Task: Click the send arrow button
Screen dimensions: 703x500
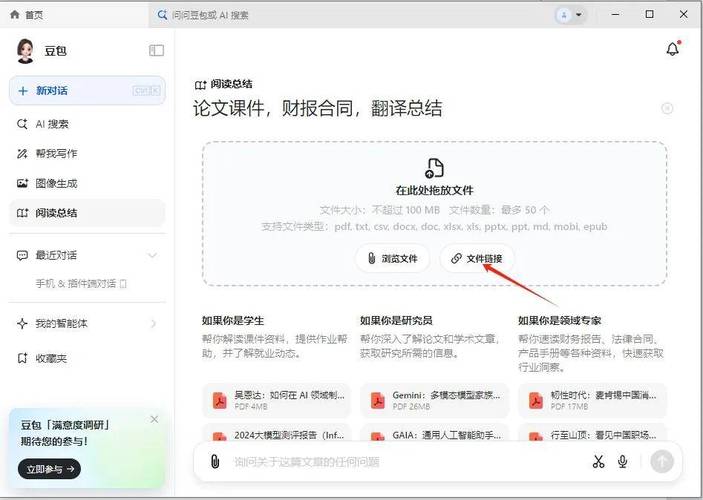Action: coord(662,461)
